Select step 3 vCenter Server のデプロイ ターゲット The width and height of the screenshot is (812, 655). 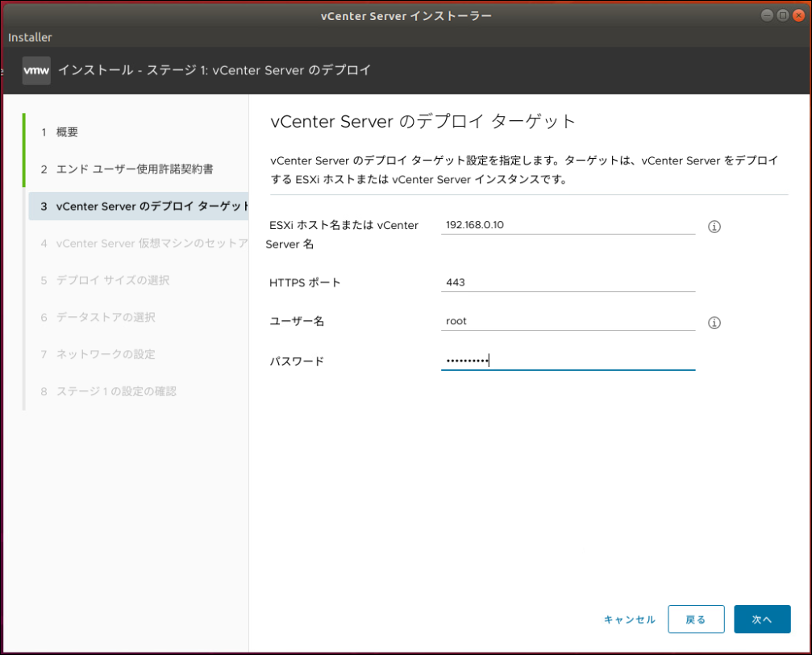[138, 207]
